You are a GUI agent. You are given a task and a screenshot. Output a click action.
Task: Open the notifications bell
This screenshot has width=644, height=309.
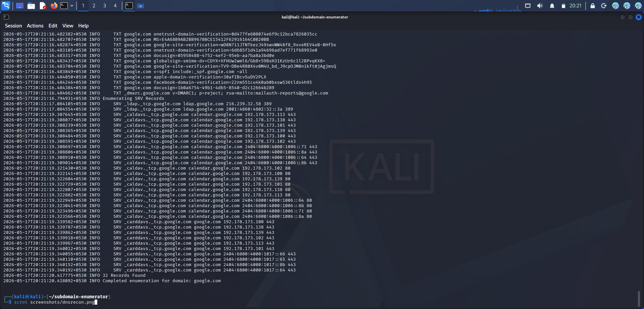click(x=552, y=6)
